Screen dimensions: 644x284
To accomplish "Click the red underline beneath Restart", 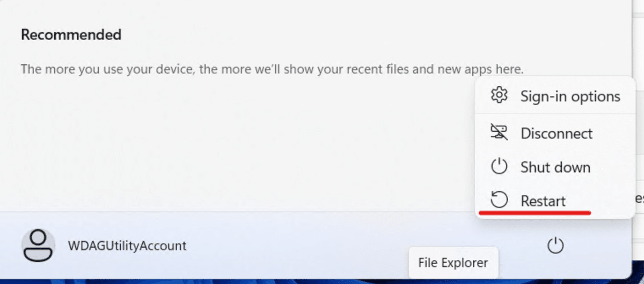I will click(535, 213).
